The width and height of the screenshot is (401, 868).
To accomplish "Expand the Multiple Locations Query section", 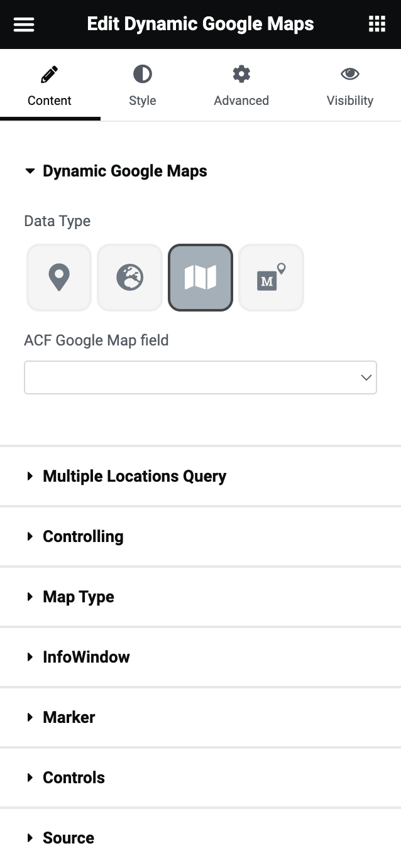I will point(134,476).
